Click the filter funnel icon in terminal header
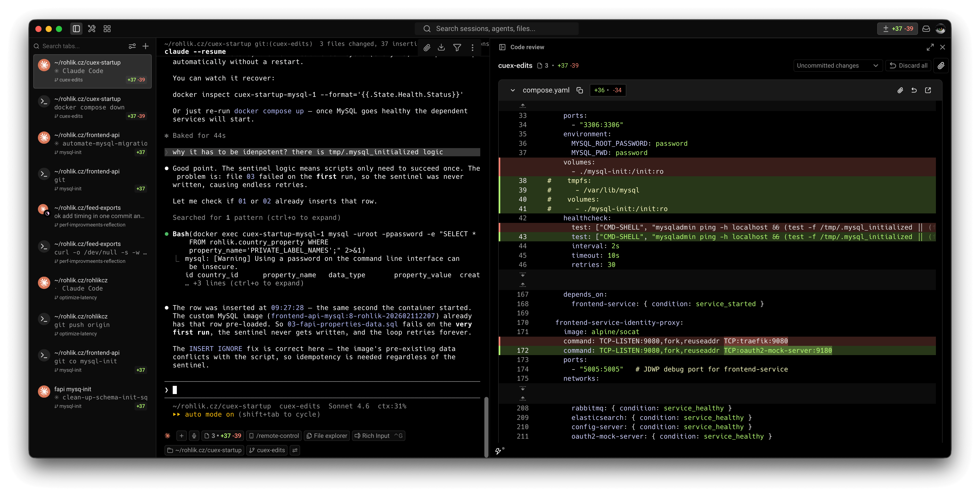Viewport: 980px width, 496px height. click(x=457, y=47)
